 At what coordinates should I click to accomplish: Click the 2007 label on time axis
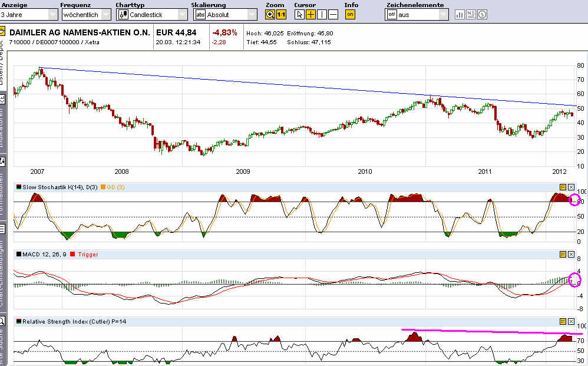[37, 172]
